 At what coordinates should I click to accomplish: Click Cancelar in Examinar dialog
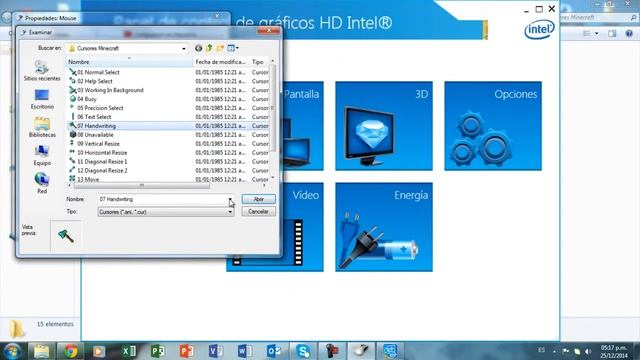coord(258,211)
